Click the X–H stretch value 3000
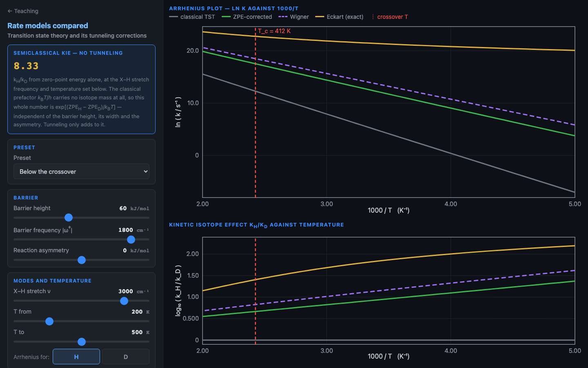The width and height of the screenshot is (588, 368). [126, 291]
